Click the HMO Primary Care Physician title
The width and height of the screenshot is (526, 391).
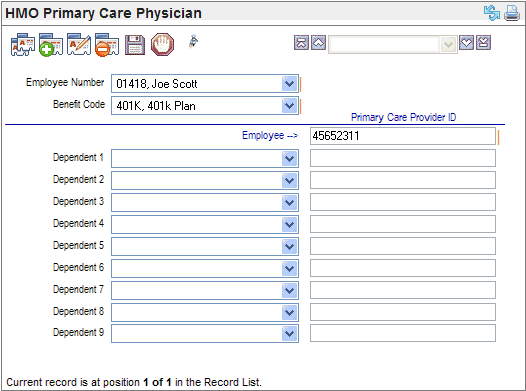103,13
